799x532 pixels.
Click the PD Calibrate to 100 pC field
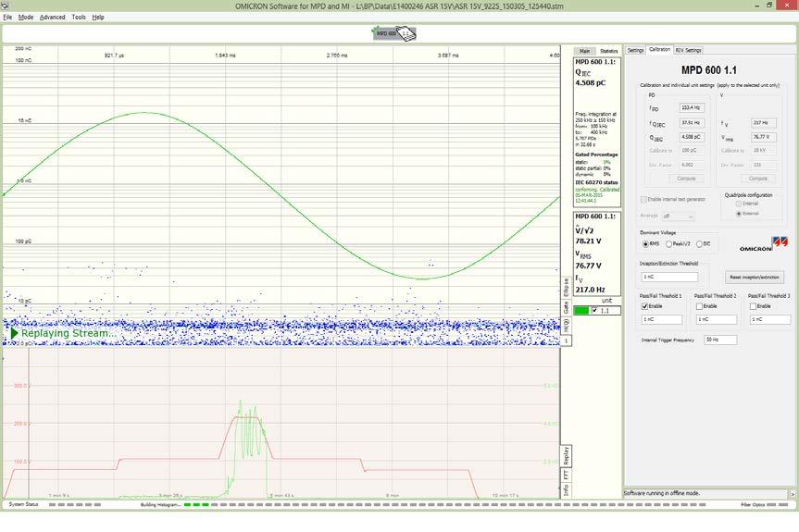click(x=692, y=151)
